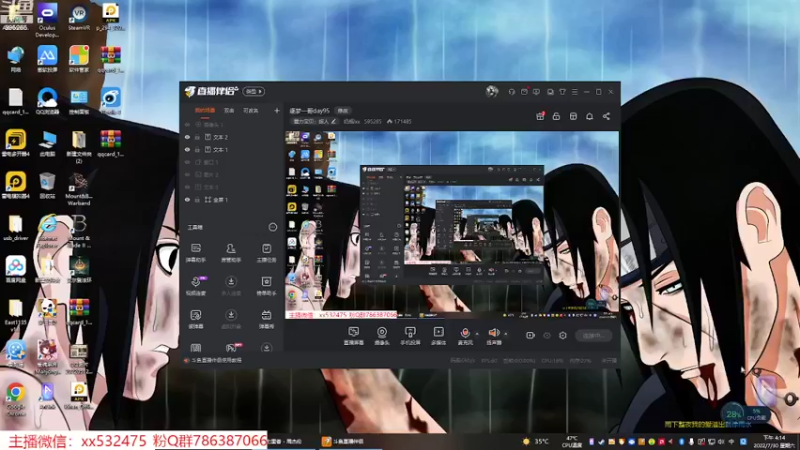
Task: Open the 视频连麦 tool with new badge
Action: pos(196,286)
